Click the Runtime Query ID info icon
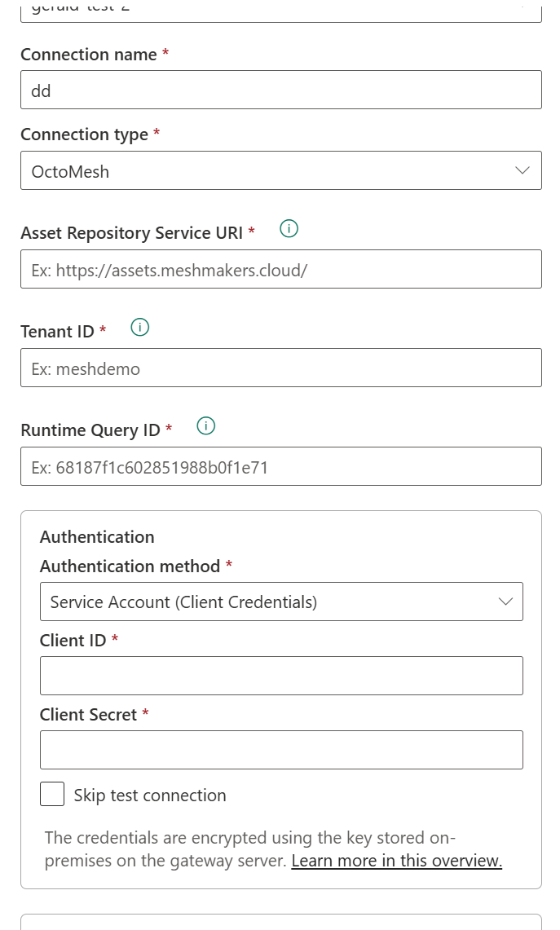The height and width of the screenshot is (930, 560). [205, 426]
